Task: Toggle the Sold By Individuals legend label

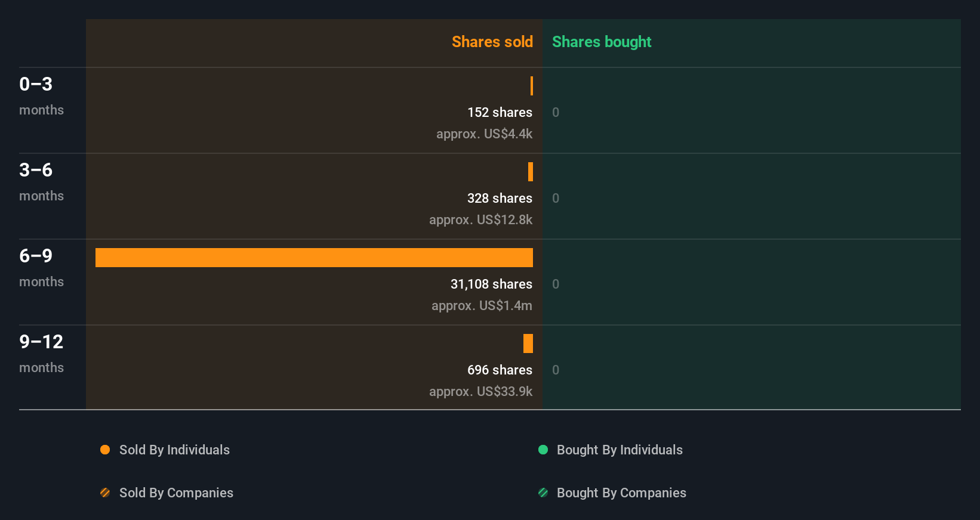Action: (174, 450)
